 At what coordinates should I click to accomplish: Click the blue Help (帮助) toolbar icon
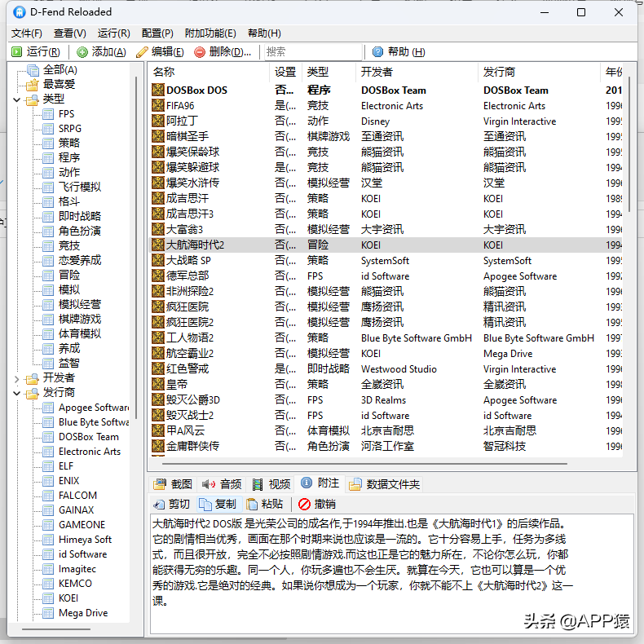click(x=378, y=51)
